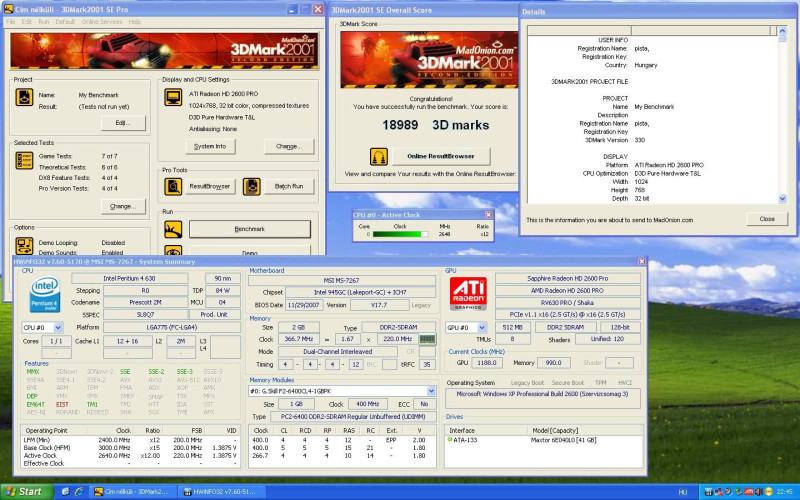Image resolution: width=800 pixels, height=500 pixels.
Task: Click the Display settings monitor icon
Action: click(172, 99)
